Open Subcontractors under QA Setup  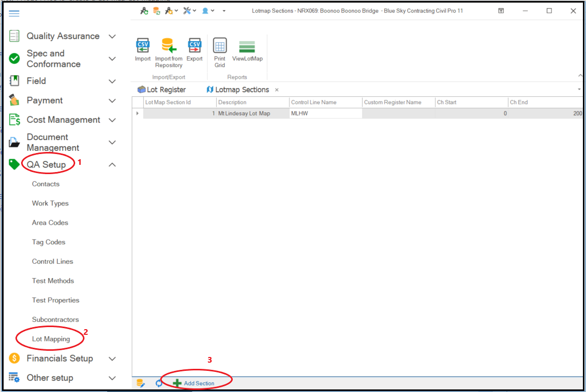click(x=55, y=319)
